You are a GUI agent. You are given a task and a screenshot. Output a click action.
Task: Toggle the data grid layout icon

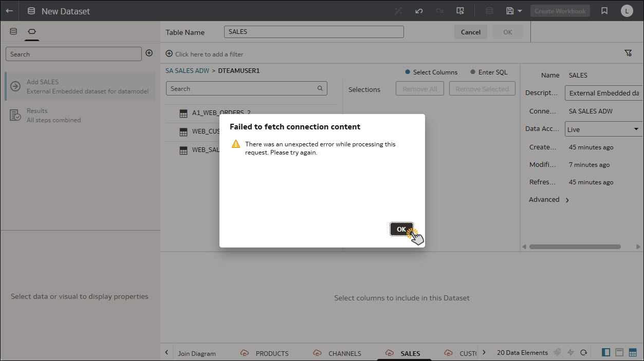[x=633, y=352]
